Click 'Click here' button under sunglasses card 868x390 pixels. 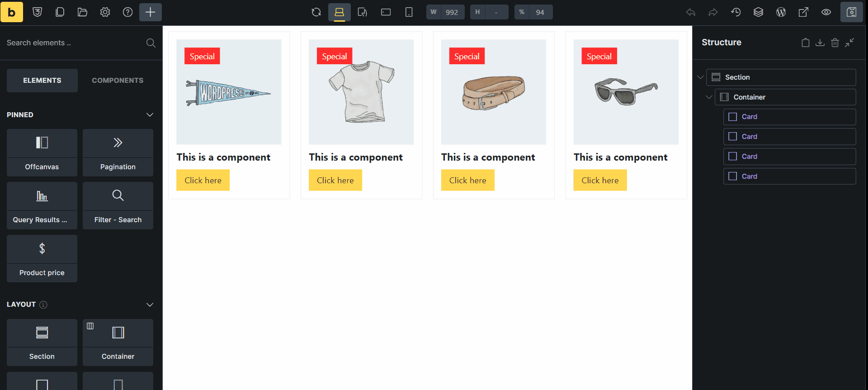(600, 180)
